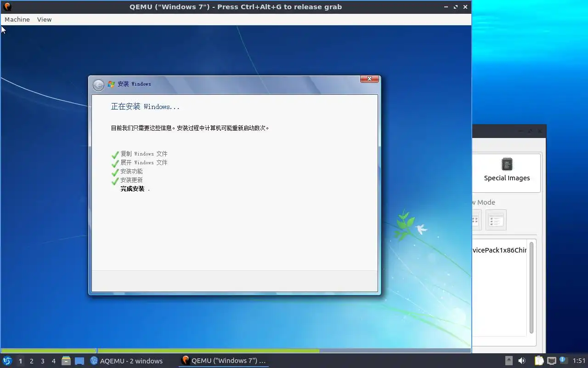The width and height of the screenshot is (588, 368).
Task: Click the QEMU logo icon in title bar
Action: pos(7,7)
